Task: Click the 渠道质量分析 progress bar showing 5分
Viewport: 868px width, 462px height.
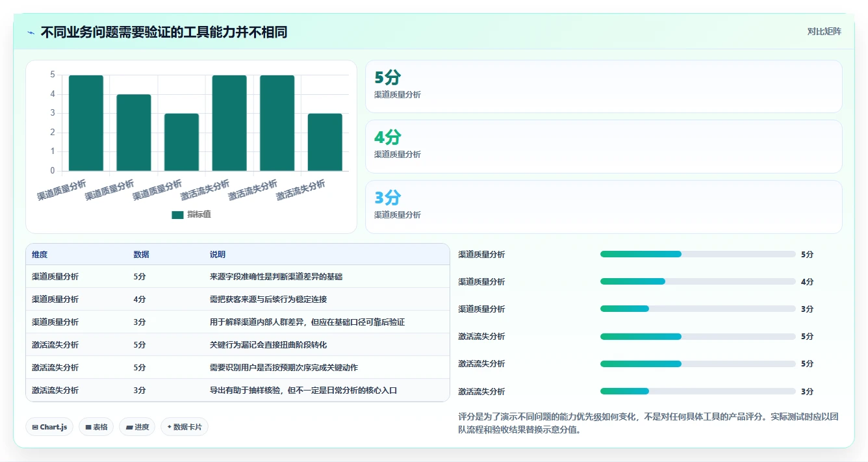Action: coord(698,254)
